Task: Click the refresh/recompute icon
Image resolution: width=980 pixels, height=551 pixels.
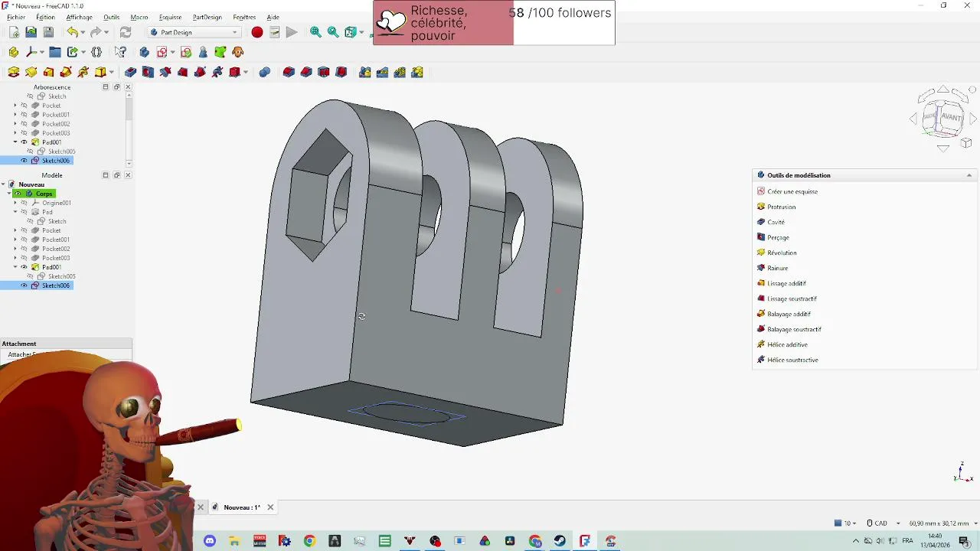Action: tap(126, 32)
